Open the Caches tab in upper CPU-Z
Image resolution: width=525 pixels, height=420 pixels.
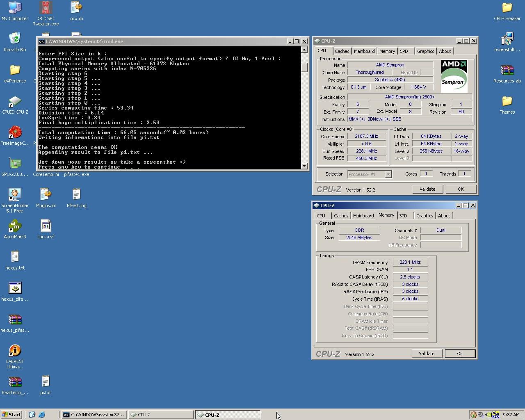click(342, 51)
